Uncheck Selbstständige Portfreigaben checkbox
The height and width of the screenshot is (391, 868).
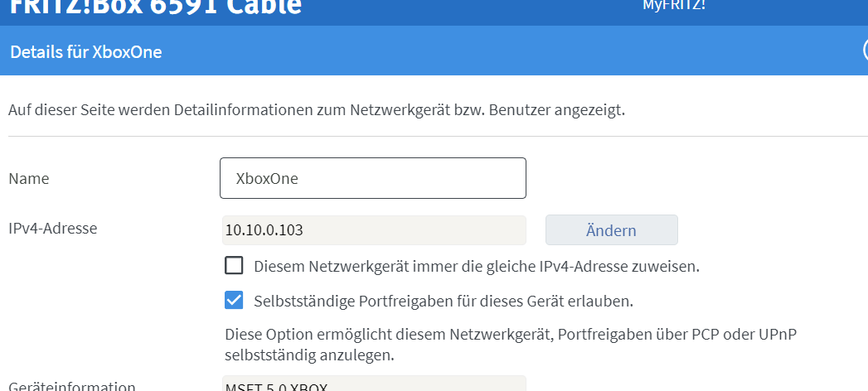point(234,301)
